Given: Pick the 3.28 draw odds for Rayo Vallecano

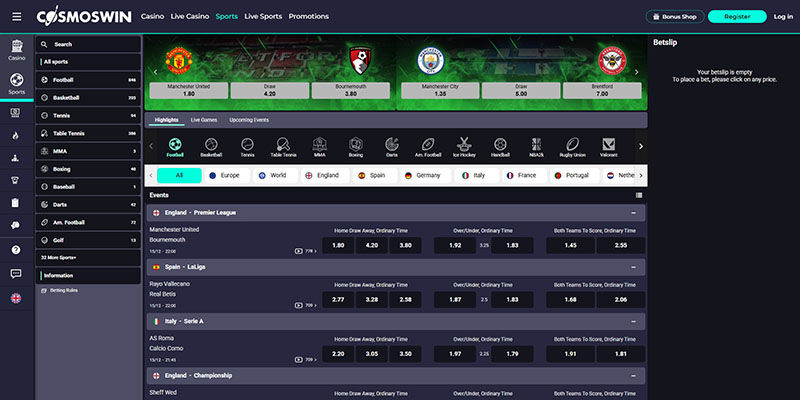Looking at the screenshot, I should (x=371, y=299).
